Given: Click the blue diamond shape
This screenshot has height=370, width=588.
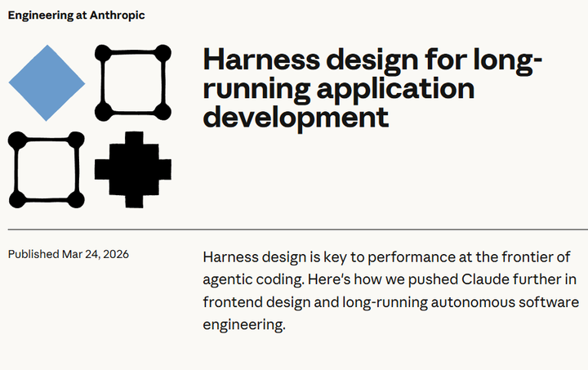Looking at the screenshot, I should click(x=47, y=83).
